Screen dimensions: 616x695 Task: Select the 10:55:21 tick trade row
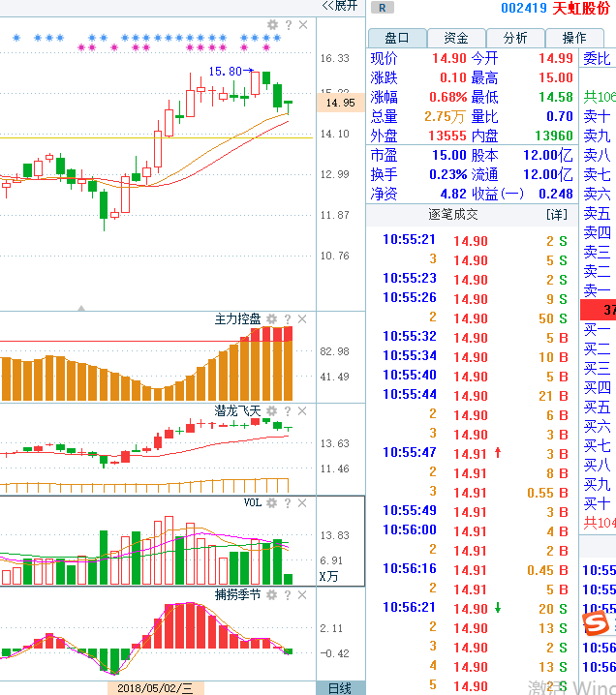point(475,240)
